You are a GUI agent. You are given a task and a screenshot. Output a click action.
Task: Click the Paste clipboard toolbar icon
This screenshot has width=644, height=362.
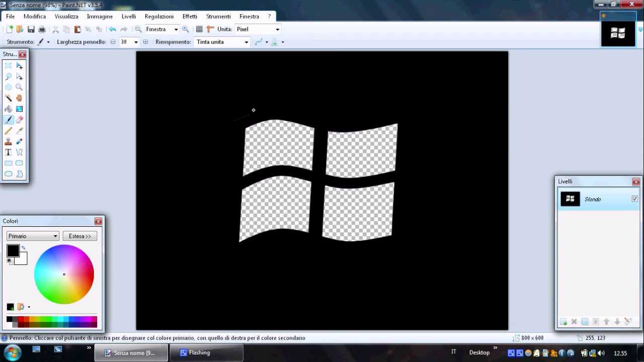[x=77, y=29]
